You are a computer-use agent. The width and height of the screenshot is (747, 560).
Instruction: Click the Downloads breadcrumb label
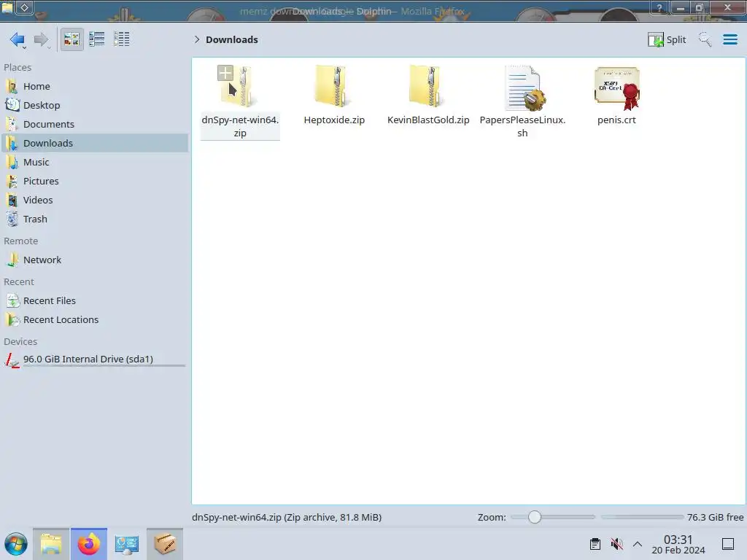tap(232, 39)
